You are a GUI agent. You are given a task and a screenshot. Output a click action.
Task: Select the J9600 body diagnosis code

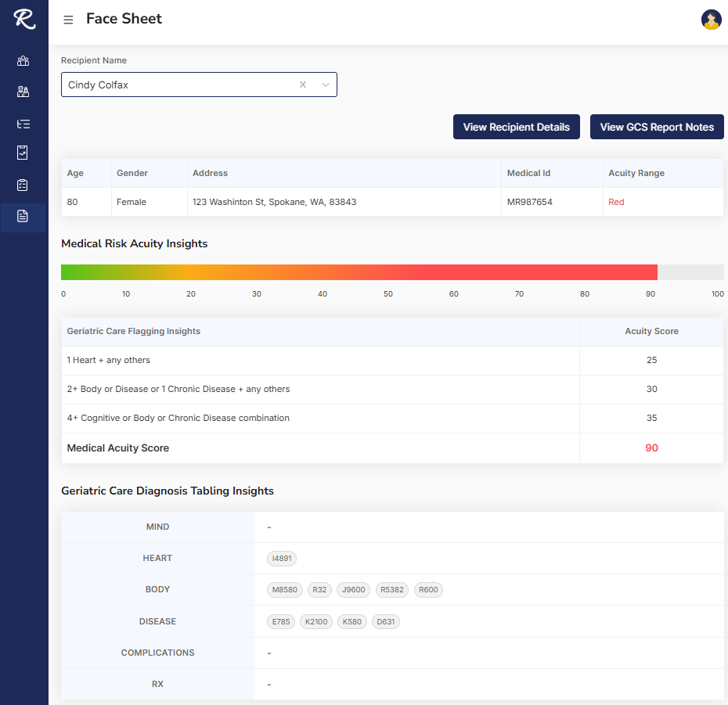[353, 589]
